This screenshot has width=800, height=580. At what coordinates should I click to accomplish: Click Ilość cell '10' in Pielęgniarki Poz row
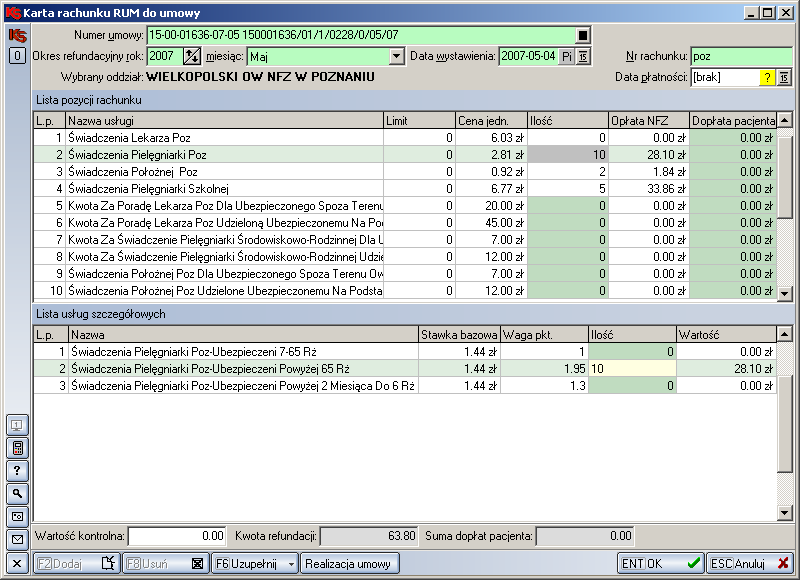coord(567,155)
